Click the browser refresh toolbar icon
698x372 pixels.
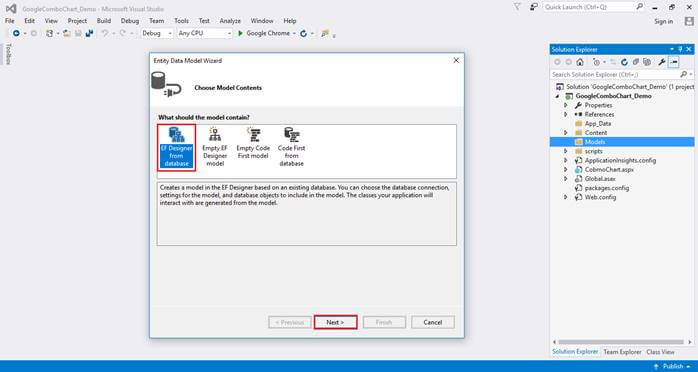tap(304, 33)
